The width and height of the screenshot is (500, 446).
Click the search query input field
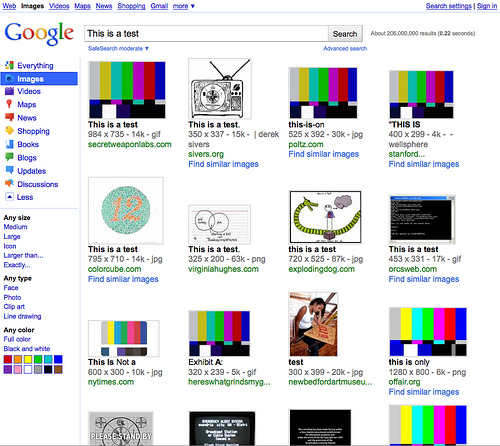click(x=206, y=34)
